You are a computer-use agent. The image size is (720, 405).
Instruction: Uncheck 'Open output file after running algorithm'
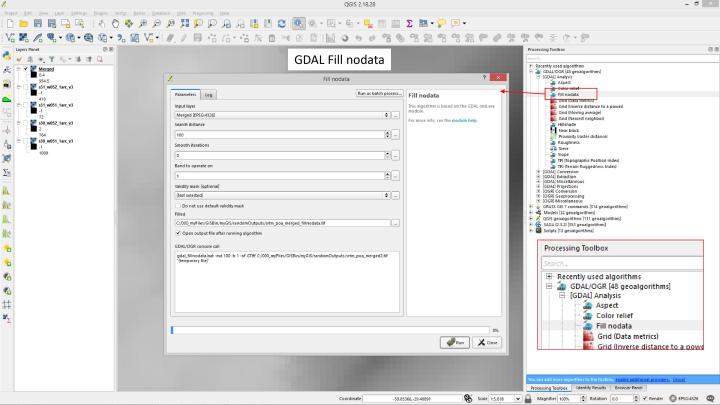point(178,232)
